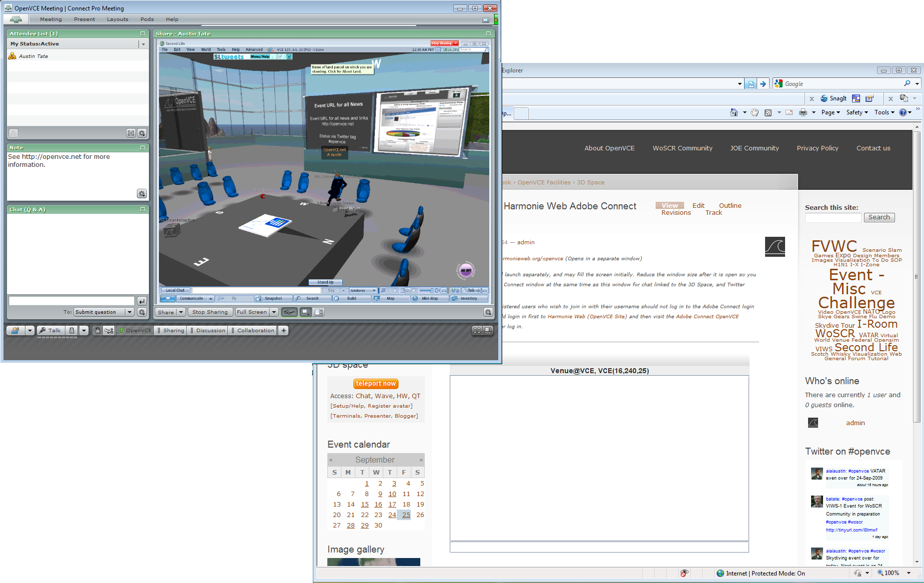Click the raise hand status icon

point(15,331)
